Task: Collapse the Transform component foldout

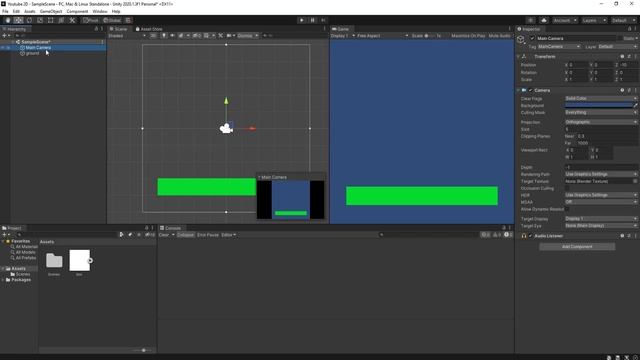Action: pyautogui.click(x=518, y=57)
